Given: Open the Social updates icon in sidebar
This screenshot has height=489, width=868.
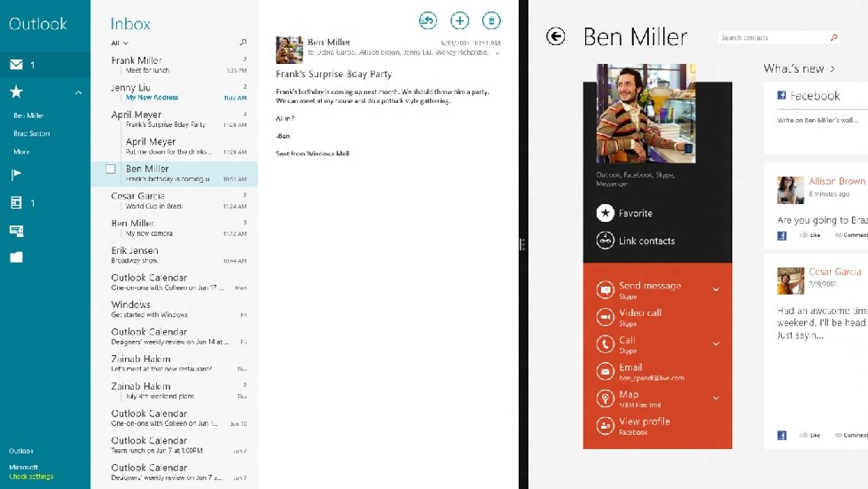Looking at the screenshot, I should (x=17, y=231).
